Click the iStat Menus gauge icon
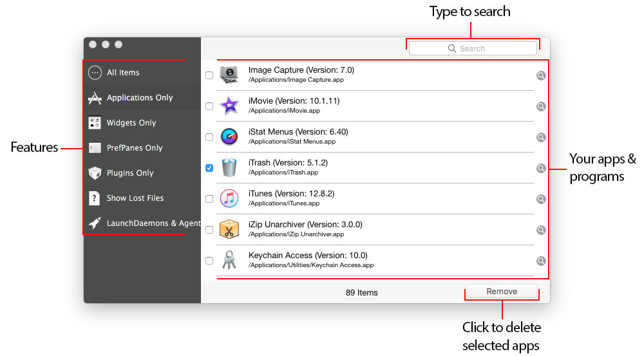This screenshot has width=644, height=356. click(229, 136)
